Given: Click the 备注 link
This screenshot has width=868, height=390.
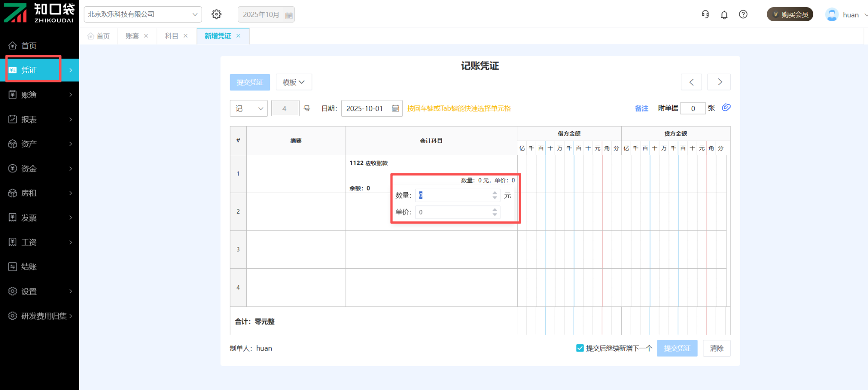Looking at the screenshot, I should (642, 109).
